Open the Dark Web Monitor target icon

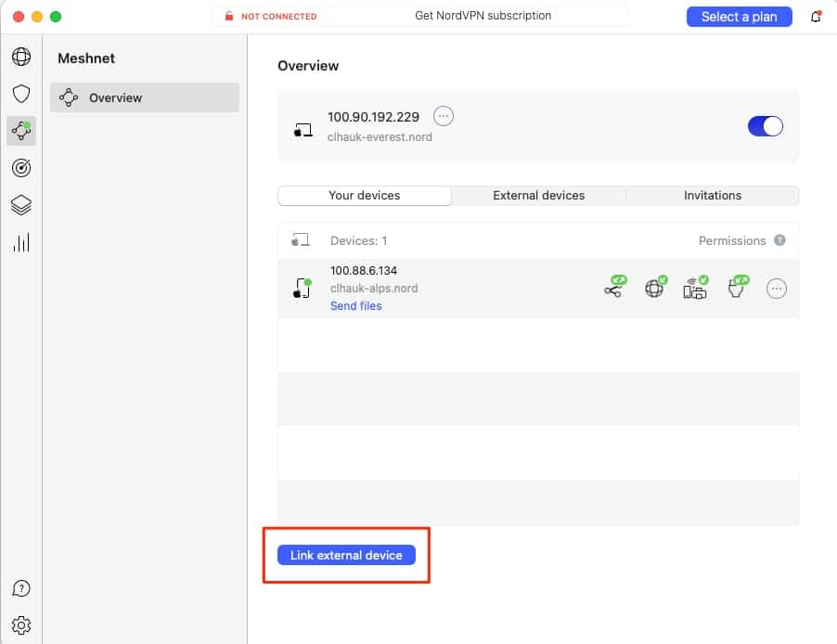click(21, 168)
